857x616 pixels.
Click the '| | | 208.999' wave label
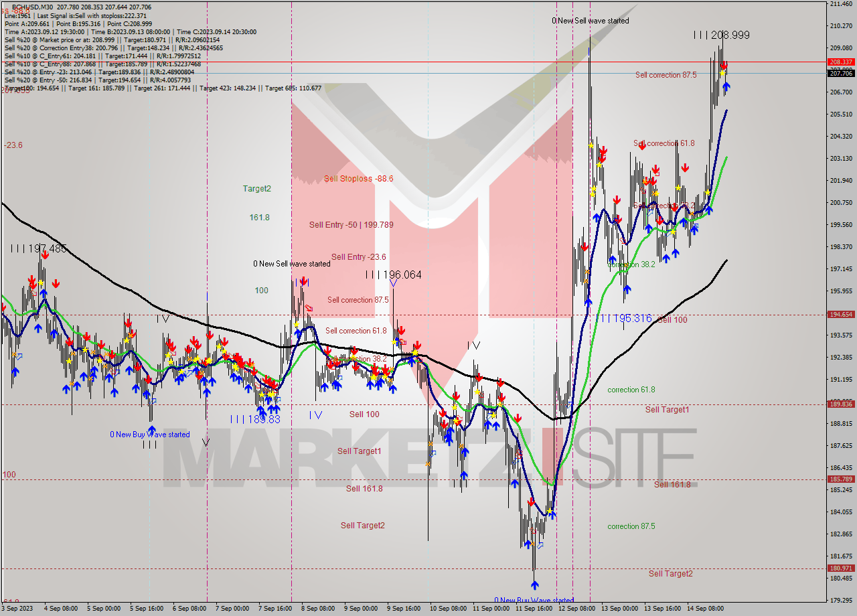point(721,35)
